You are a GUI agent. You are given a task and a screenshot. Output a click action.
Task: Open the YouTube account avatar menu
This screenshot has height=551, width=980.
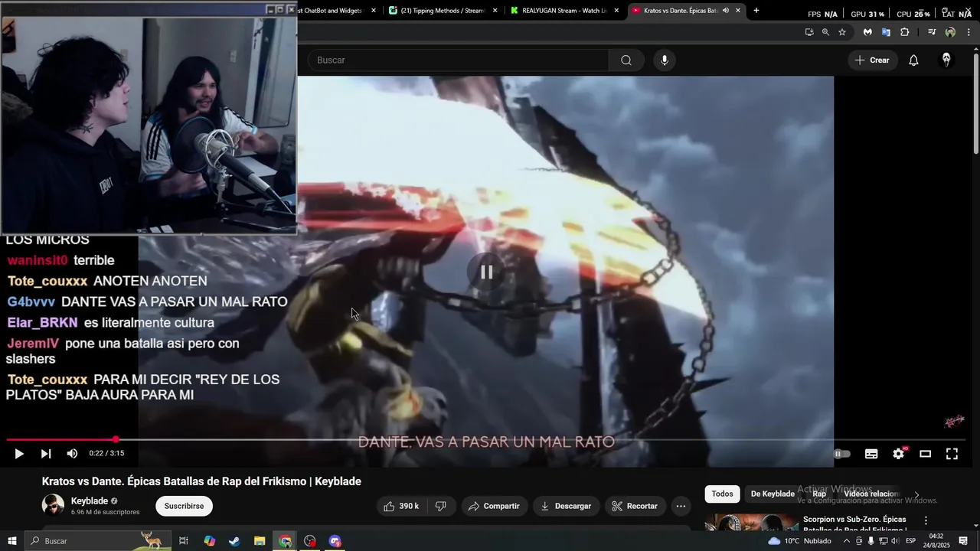[x=946, y=60]
